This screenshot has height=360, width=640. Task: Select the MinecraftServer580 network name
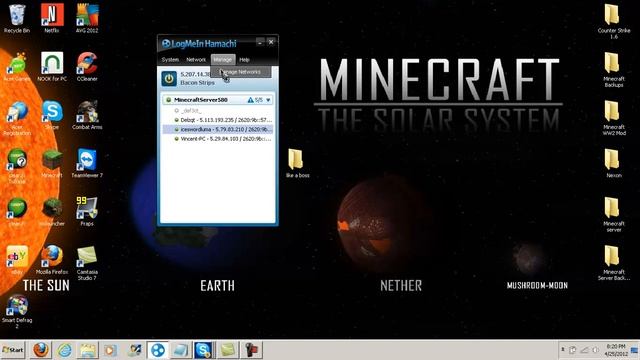200,100
